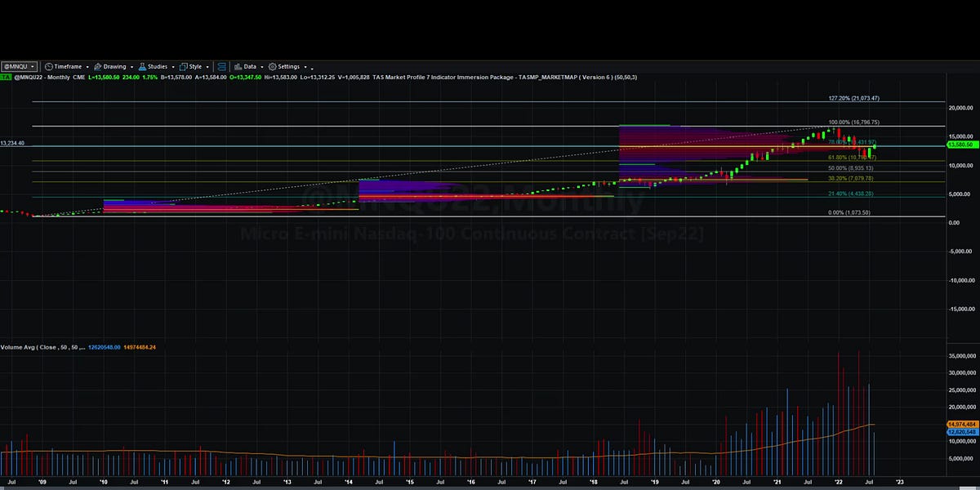Select the Drawing pencil icon
Viewport: 980px width, 490px height.
[96, 67]
